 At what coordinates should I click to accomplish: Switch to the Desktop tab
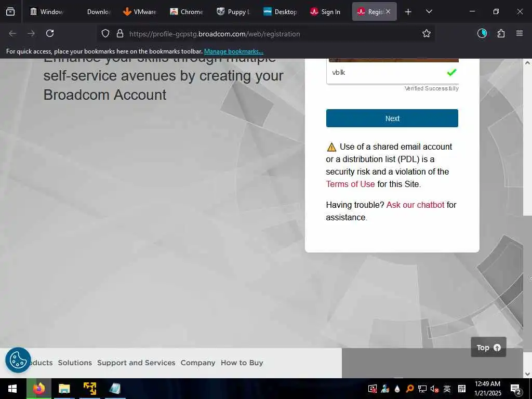pyautogui.click(x=280, y=11)
